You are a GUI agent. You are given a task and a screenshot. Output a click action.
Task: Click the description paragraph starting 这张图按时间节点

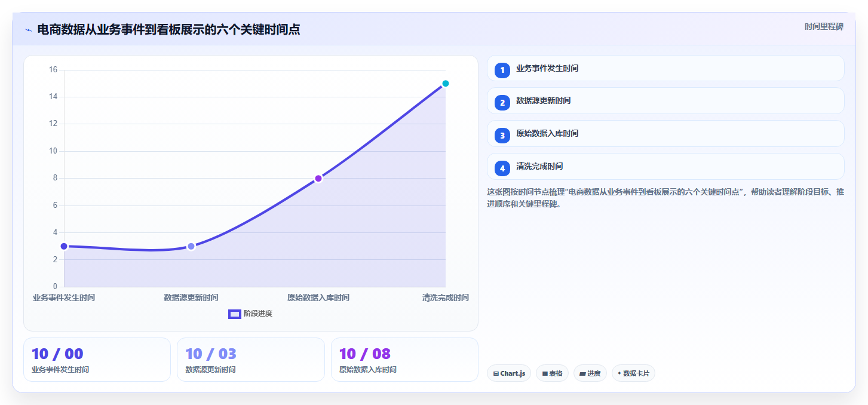[x=665, y=198]
